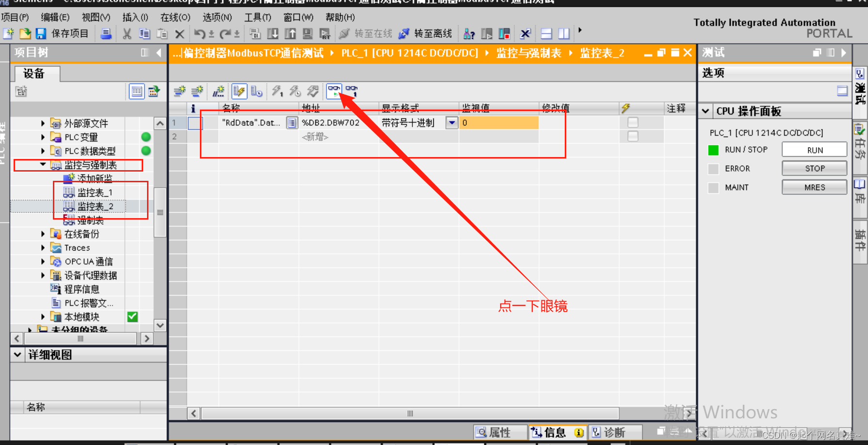Viewport: 868px width, 445px height.
Task: Click the 新增 address input cell
Action: point(339,137)
